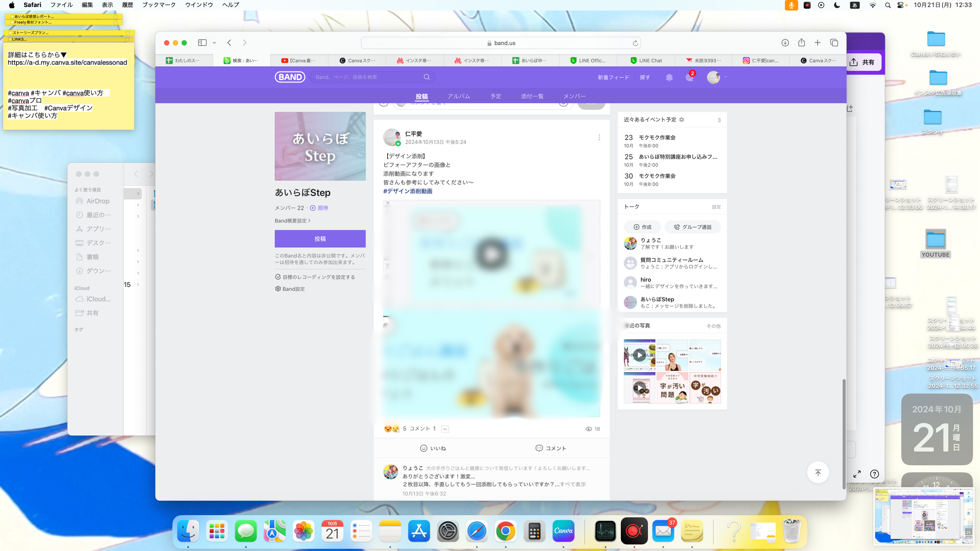Open the 履歴 menu

tap(128, 5)
